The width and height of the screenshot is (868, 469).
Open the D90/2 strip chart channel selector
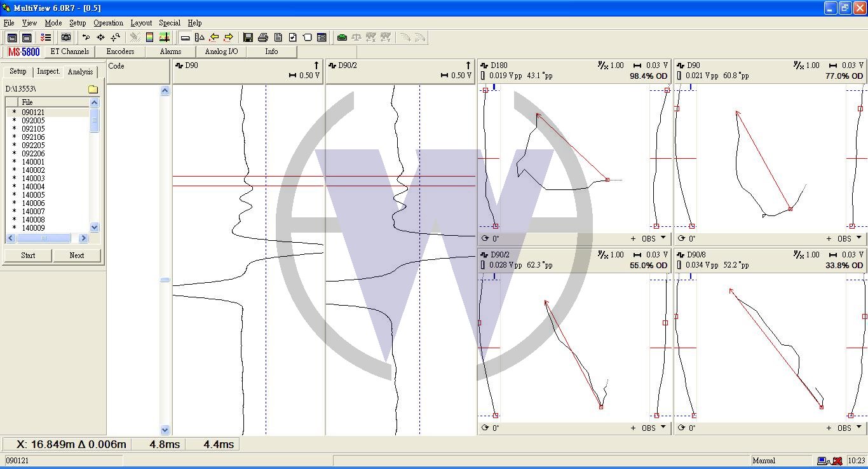pos(343,65)
